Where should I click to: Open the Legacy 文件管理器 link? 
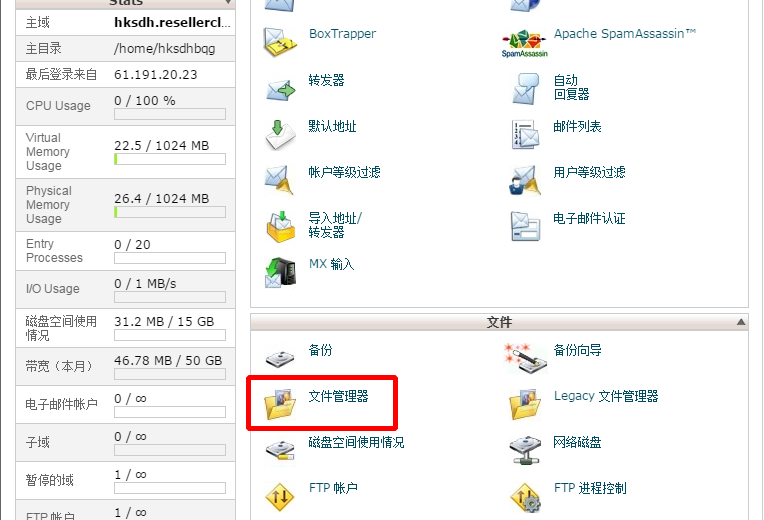606,396
